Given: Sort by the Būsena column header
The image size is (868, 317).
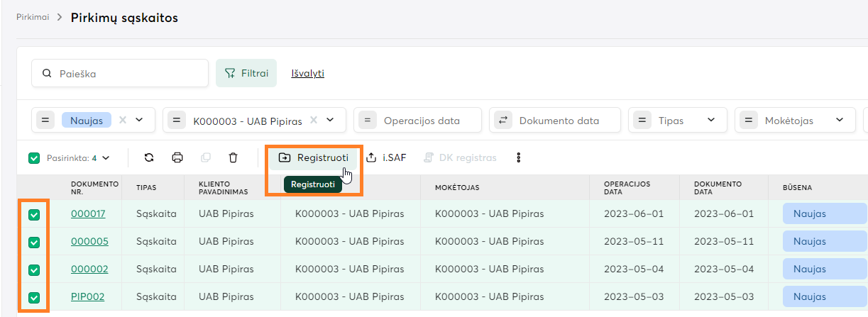Looking at the screenshot, I should (797, 188).
